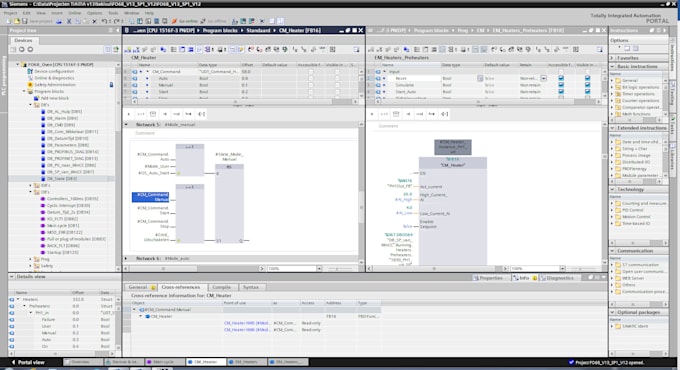
Task: Click the Cut (scissors) toolbar icon
Action: click(x=69, y=21)
